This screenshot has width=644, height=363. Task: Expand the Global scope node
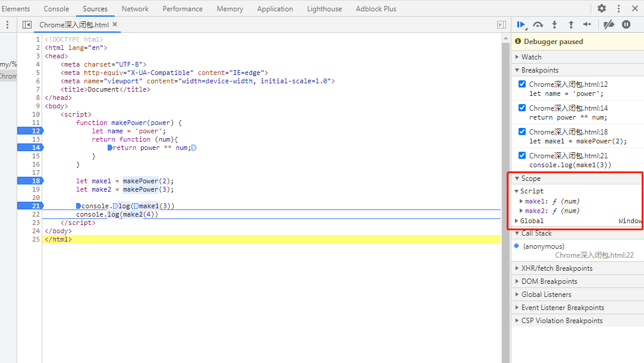(517, 221)
